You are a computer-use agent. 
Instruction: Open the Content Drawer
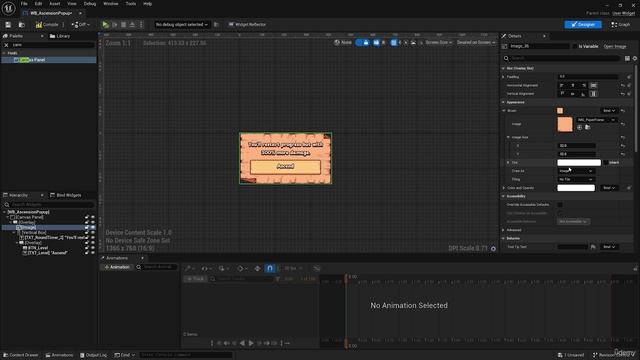click(x=20, y=356)
